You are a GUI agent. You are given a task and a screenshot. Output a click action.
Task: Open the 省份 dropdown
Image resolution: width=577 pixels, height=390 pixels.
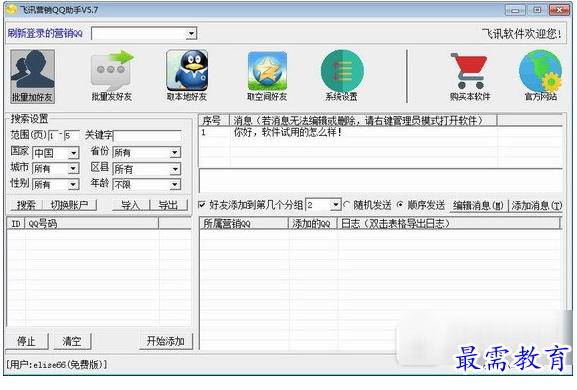pos(175,152)
